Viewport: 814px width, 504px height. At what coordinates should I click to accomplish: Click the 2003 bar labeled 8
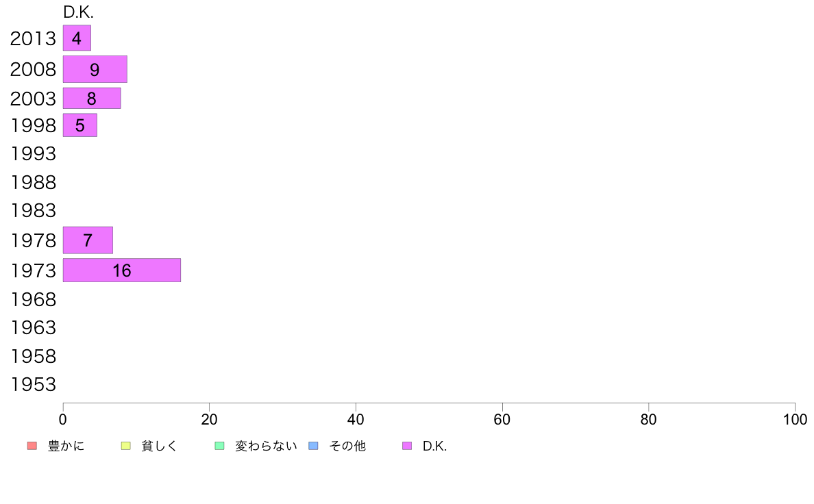(x=92, y=98)
